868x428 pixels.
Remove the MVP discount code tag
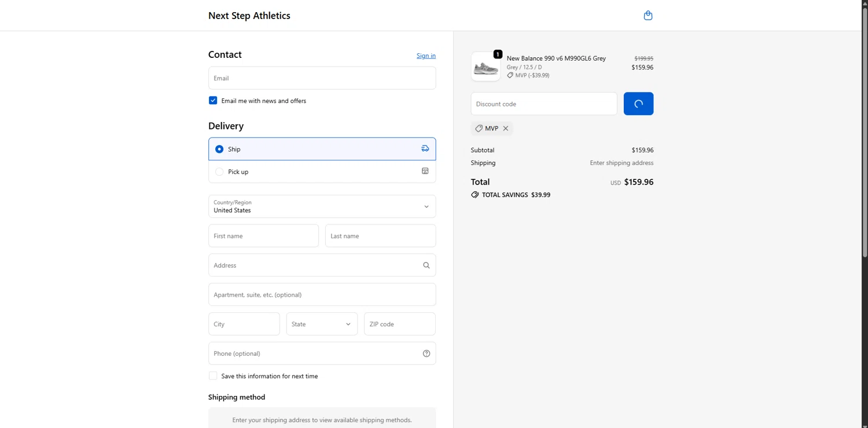click(506, 128)
